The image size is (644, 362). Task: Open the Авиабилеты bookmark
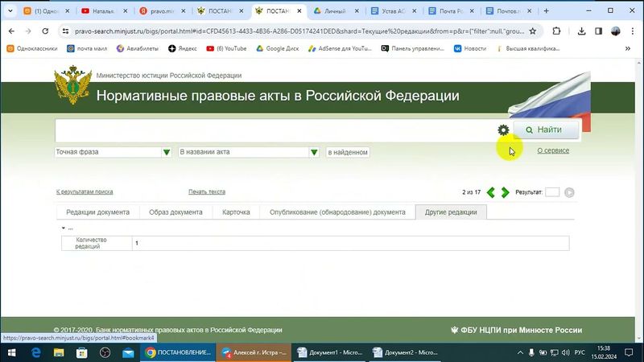coord(137,48)
